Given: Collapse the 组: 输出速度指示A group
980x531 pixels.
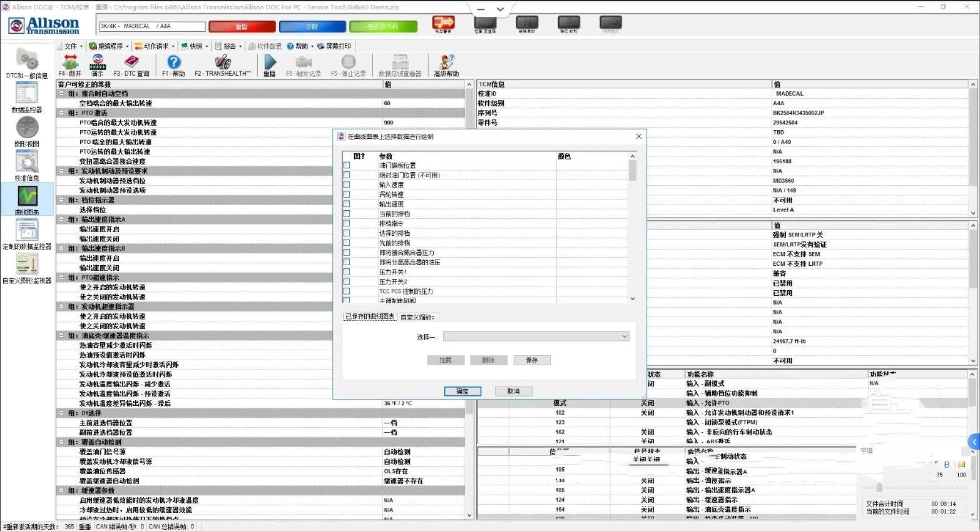Looking at the screenshot, I should tap(61, 220).
